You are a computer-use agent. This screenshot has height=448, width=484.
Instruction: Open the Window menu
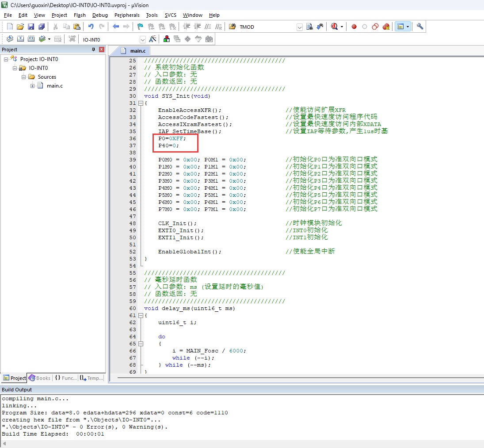(193, 15)
